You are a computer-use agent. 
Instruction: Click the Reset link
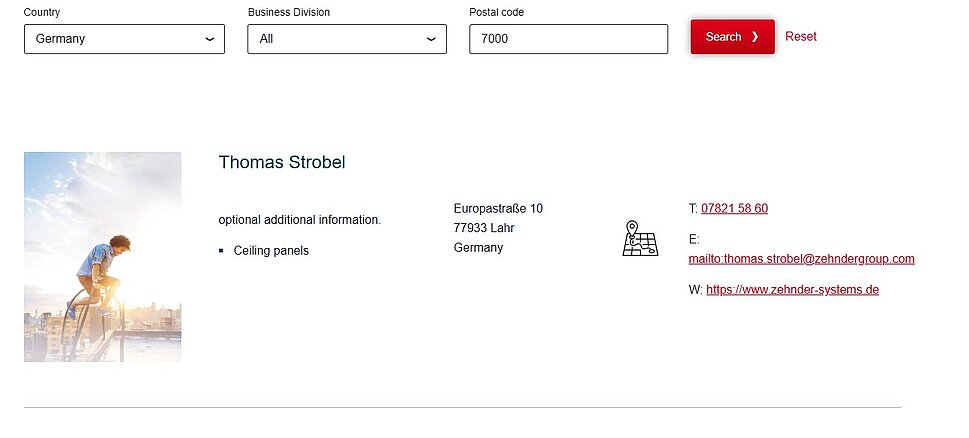pos(800,36)
